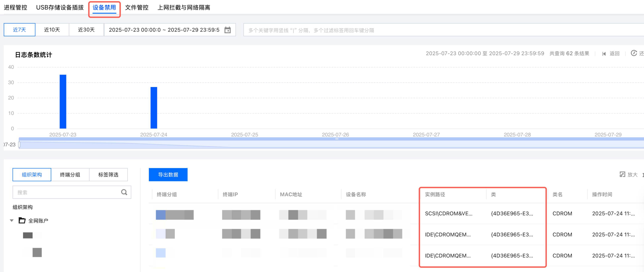
Task: Open the USB存储设备插拔 tab
Action: coord(60,7)
